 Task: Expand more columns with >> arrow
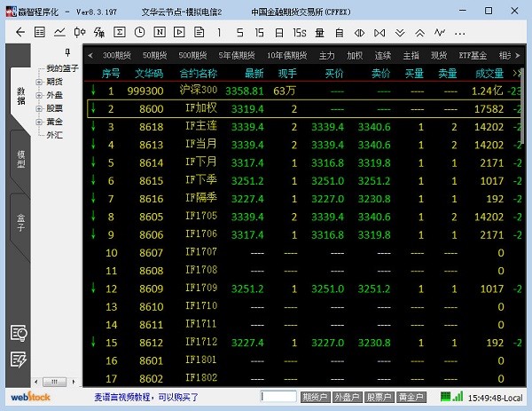516,73
